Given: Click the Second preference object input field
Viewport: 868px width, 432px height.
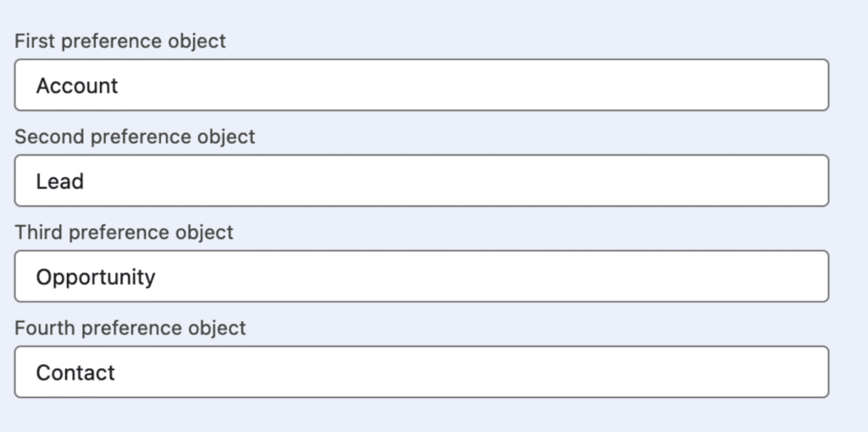Looking at the screenshot, I should pyautogui.click(x=421, y=180).
